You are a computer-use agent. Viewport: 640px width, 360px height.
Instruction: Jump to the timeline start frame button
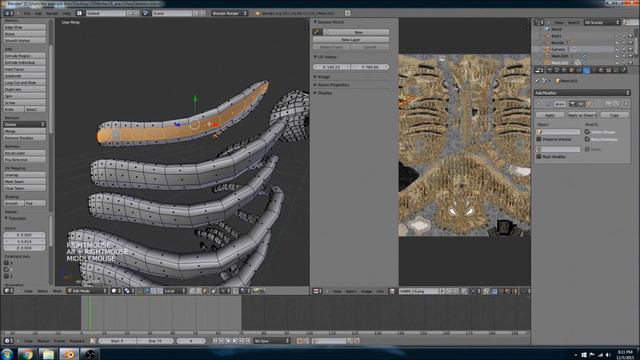click(215, 340)
